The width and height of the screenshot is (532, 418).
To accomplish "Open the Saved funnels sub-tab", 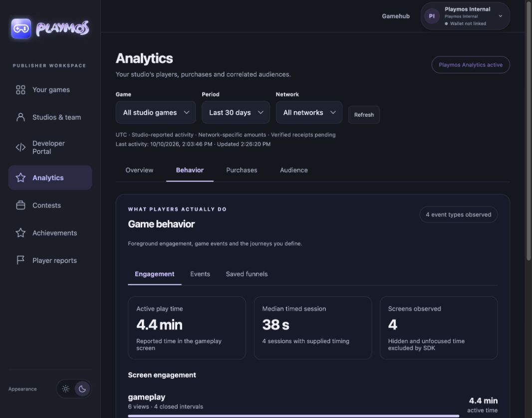I will (247, 274).
